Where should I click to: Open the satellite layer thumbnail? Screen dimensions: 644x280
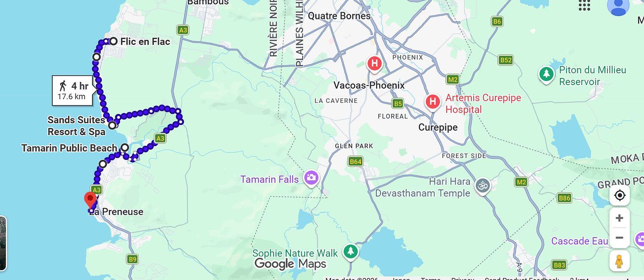click(3, 243)
